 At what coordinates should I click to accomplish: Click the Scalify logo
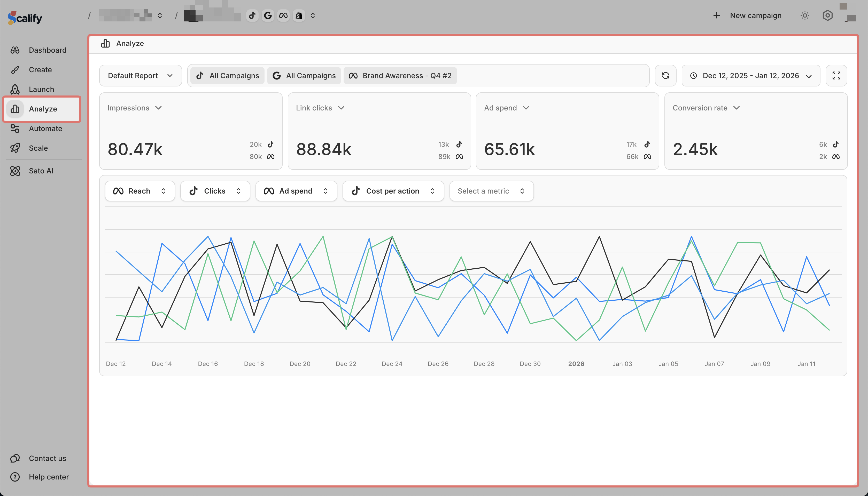[x=25, y=17]
